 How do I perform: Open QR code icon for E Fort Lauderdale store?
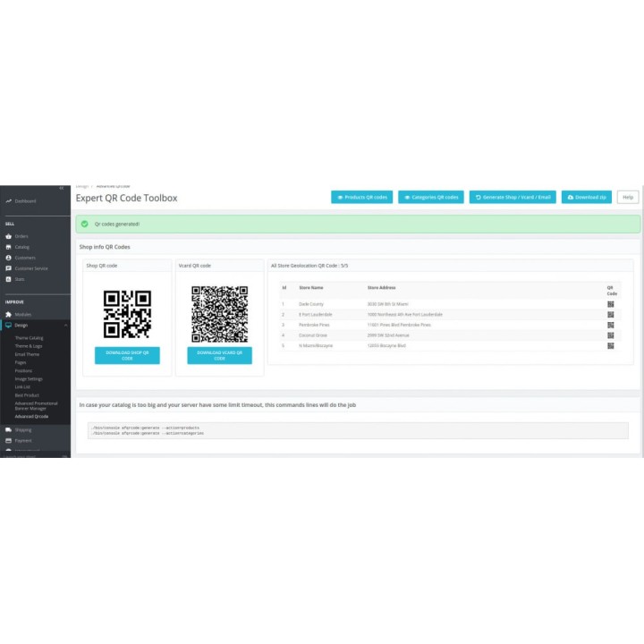coord(611,315)
